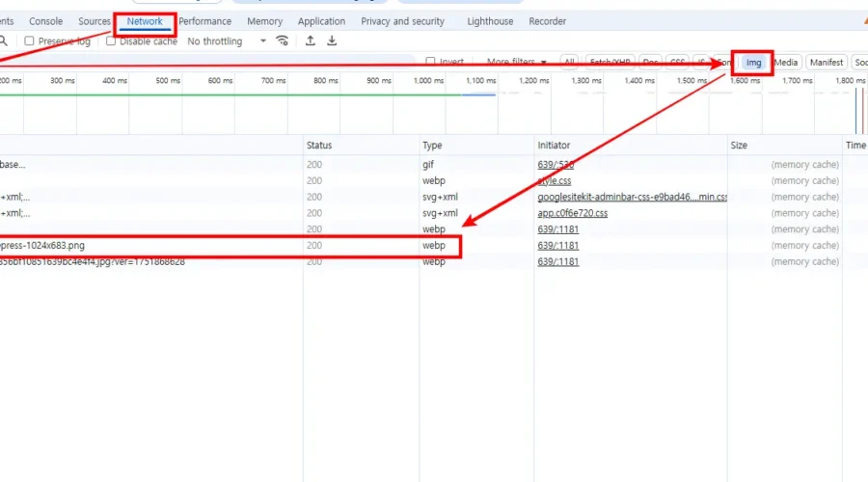Select the All request type filter

click(x=569, y=63)
